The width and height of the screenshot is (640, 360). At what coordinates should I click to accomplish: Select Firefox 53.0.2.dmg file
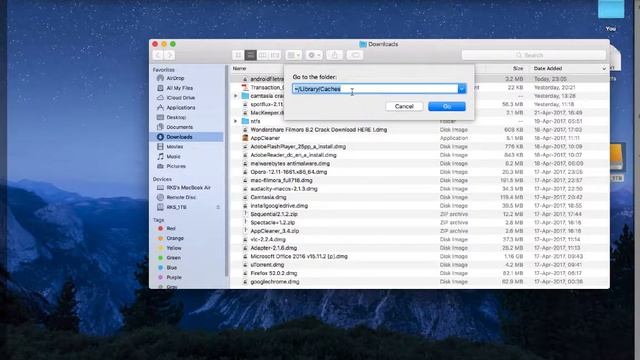(420, 273)
